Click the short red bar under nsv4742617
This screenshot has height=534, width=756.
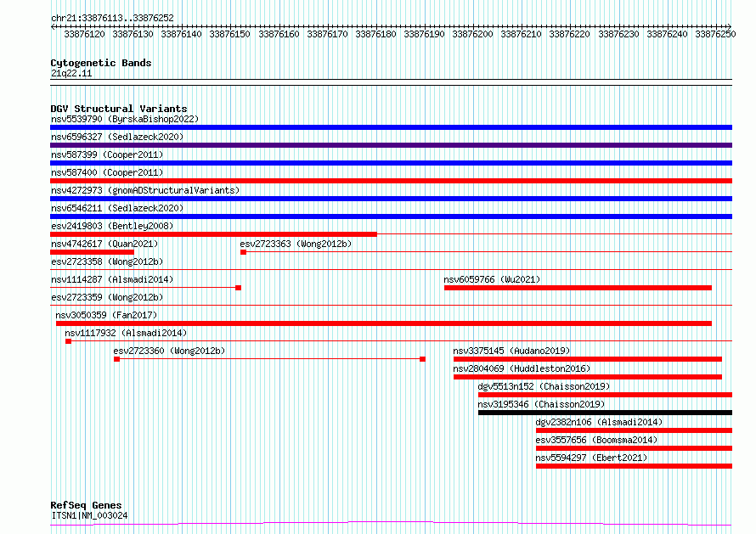(x=92, y=252)
